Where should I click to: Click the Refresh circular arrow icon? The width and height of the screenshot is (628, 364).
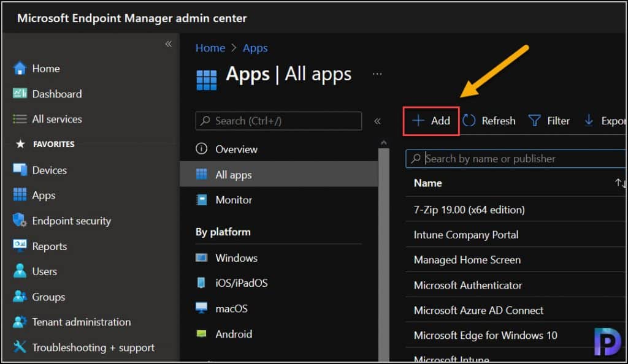click(x=469, y=120)
